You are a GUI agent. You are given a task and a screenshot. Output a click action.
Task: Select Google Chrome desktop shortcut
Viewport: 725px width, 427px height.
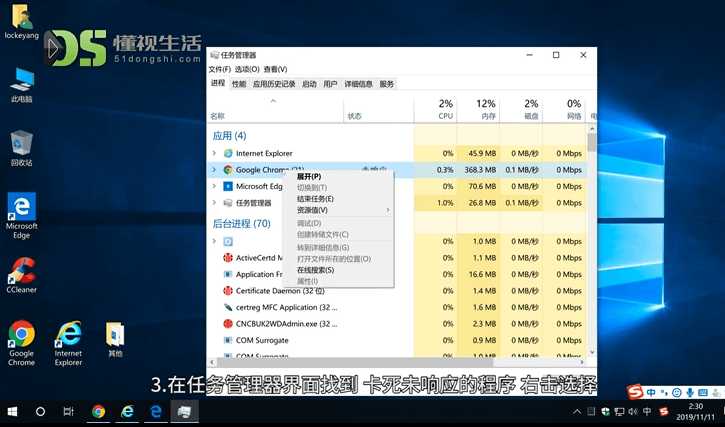[x=21, y=343]
